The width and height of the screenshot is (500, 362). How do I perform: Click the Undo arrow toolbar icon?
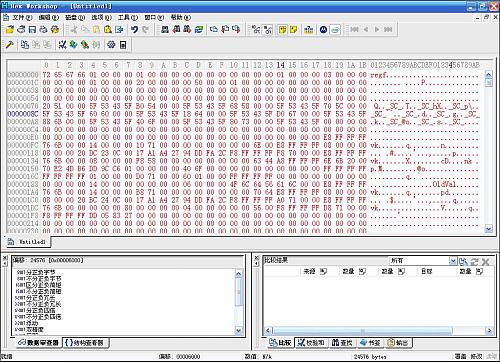click(x=134, y=30)
